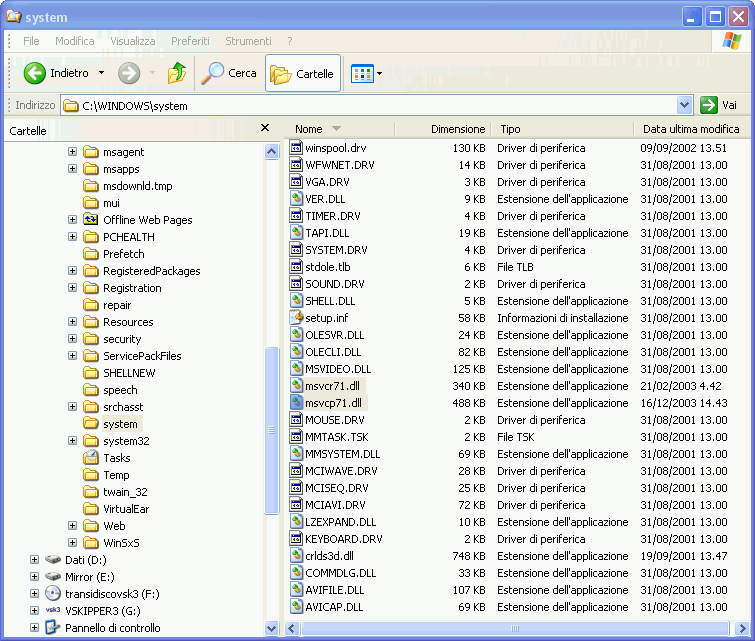
Task: Click the file list horizontal scrollbar thumb
Action: [x=515, y=628]
